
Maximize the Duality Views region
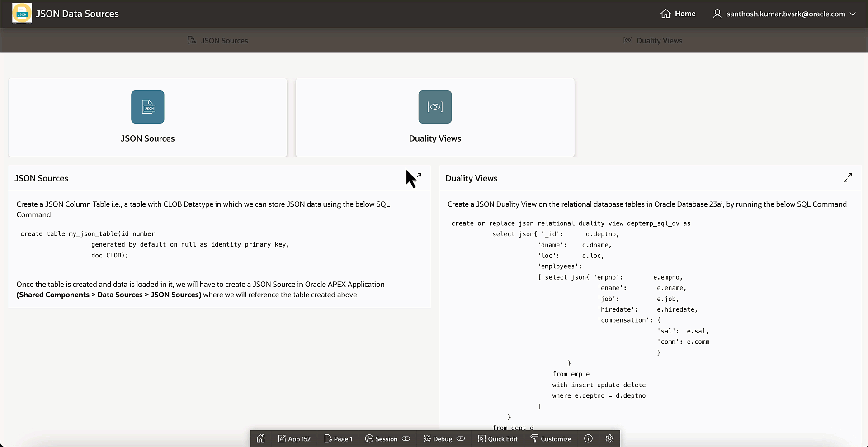click(848, 178)
